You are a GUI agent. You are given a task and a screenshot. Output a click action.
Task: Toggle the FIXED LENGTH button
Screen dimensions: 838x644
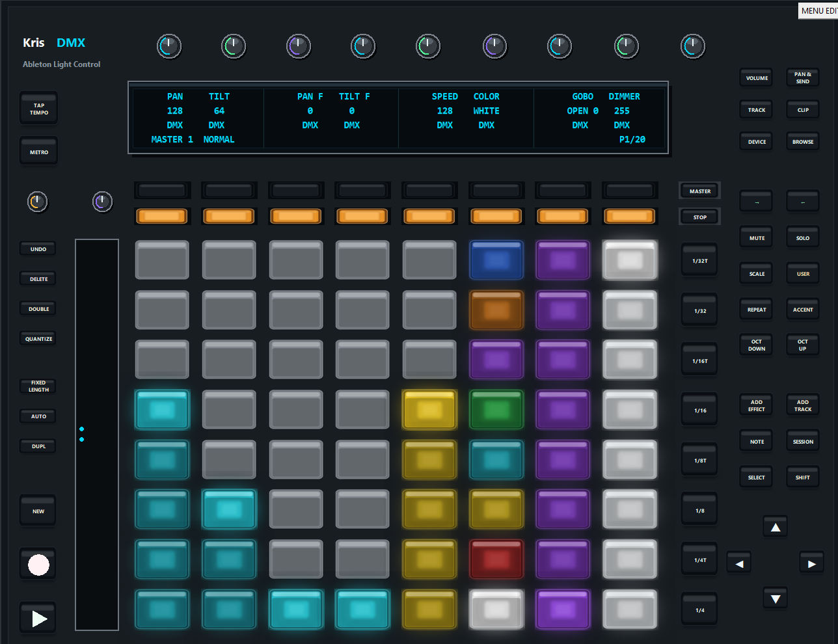coord(38,386)
